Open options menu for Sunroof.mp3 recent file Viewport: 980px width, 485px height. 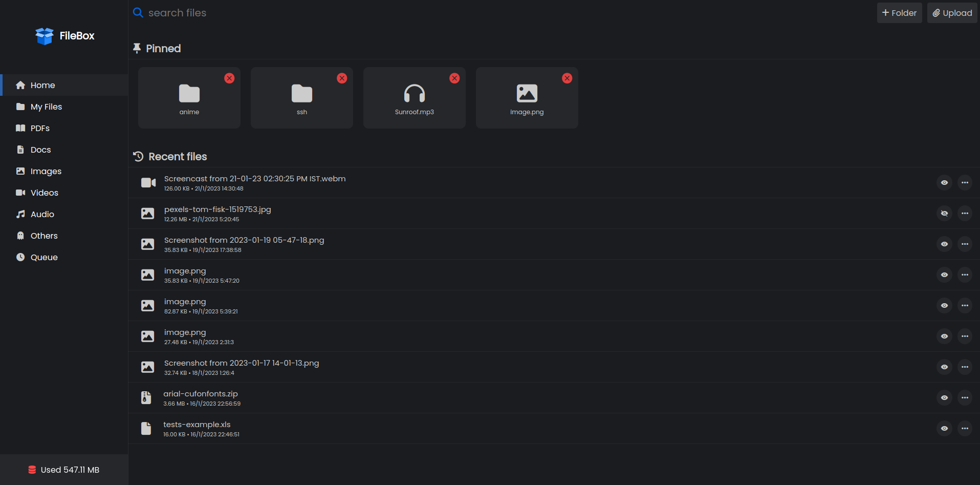click(414, 97)
